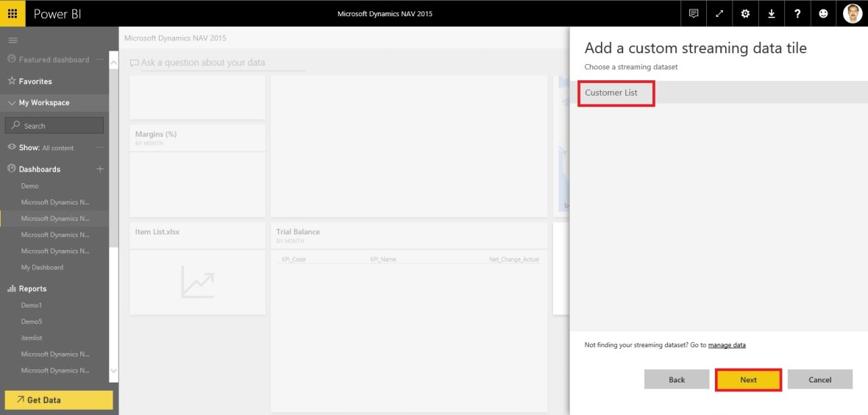The height and width of the screenshot is (415, 868).
Task: Add a new dashboard with plus icon
Action: 100,169
